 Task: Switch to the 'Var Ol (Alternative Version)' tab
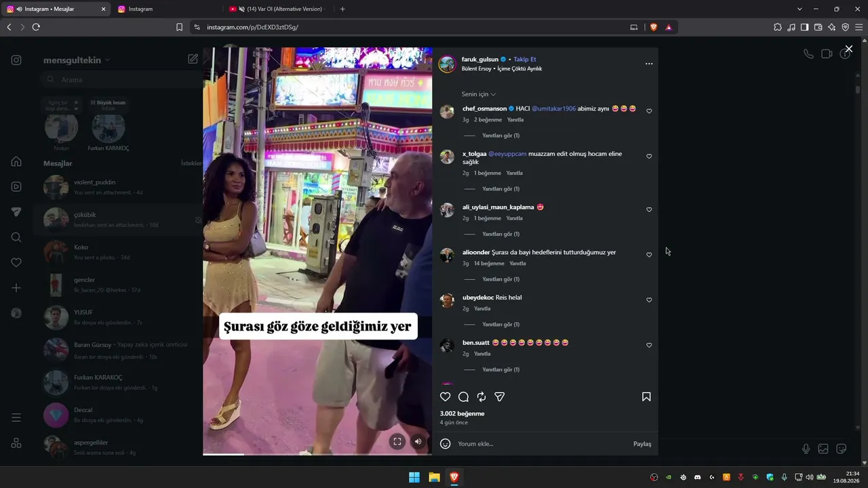pos(278,9)
